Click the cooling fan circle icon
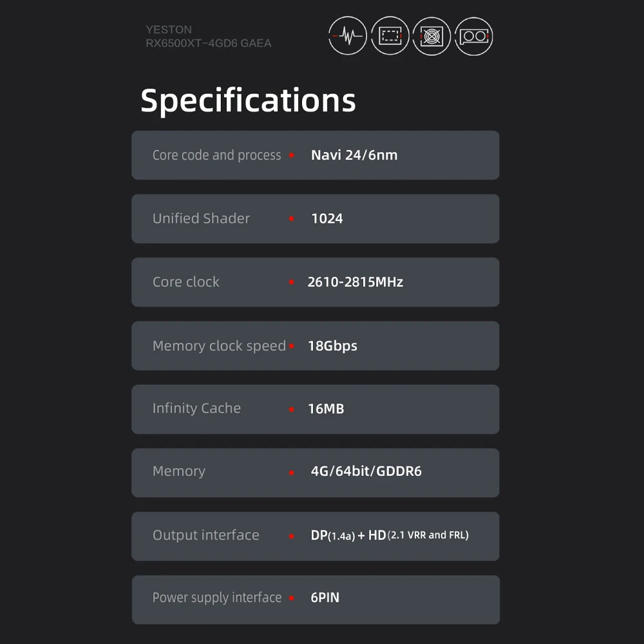The width and height of the screenshot is (644, 644). click(x=431, y=36)
